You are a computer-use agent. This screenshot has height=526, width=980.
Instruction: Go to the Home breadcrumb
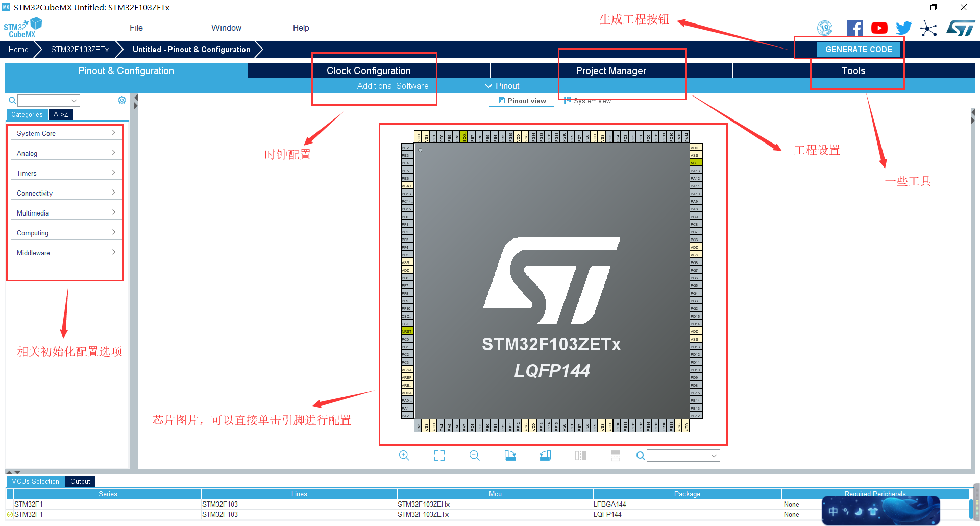click(18, 49)
